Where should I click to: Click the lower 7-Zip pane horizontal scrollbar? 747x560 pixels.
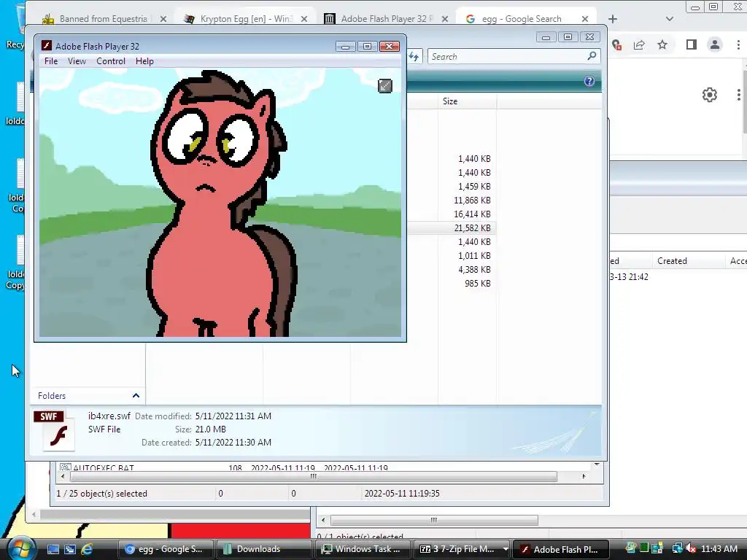(433, 520)
